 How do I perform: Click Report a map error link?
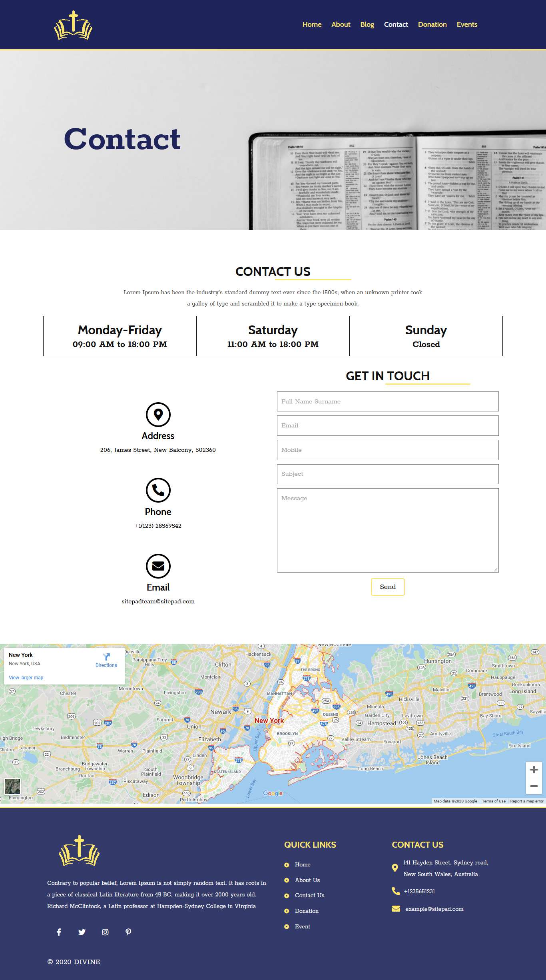coord(527,801)
